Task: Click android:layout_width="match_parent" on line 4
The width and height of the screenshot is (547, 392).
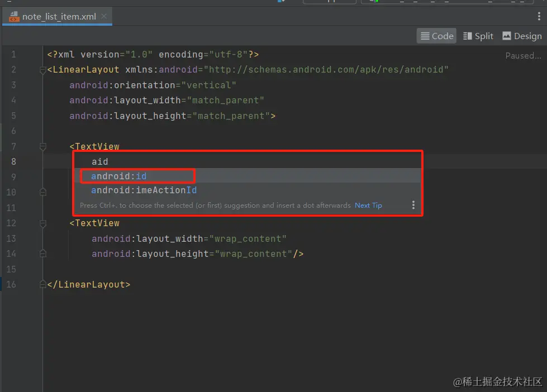Action: (167, 101)
